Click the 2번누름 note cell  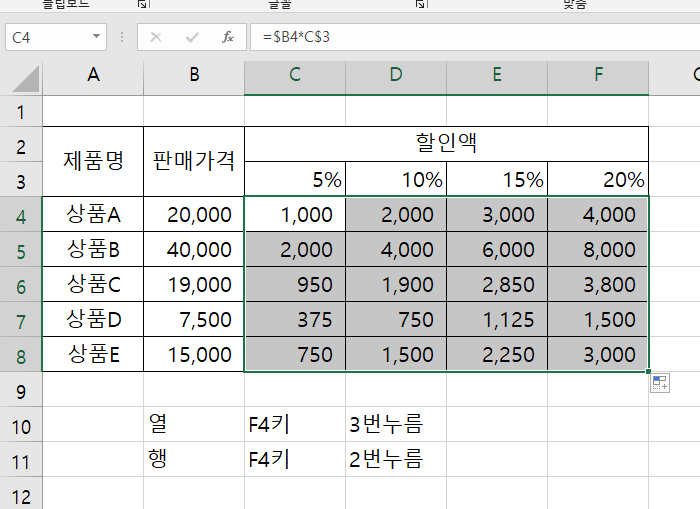396,459
